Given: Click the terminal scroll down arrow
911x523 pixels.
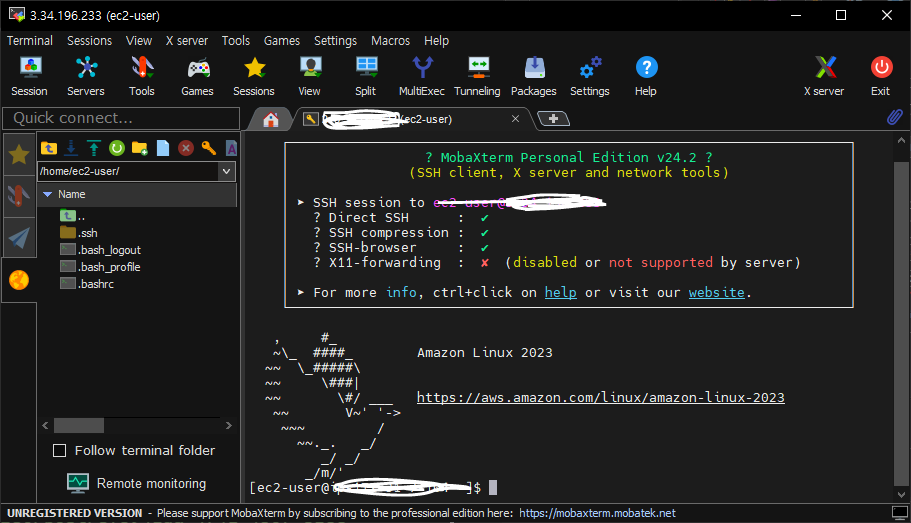Looking at the screenshot, I should coord(901,495).
